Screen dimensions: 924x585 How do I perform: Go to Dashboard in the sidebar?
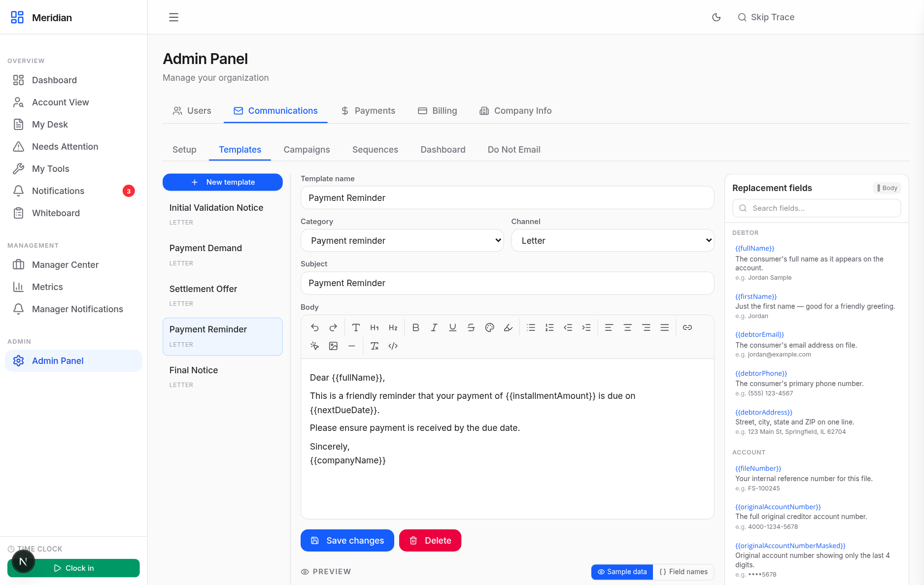coord(73,80)
